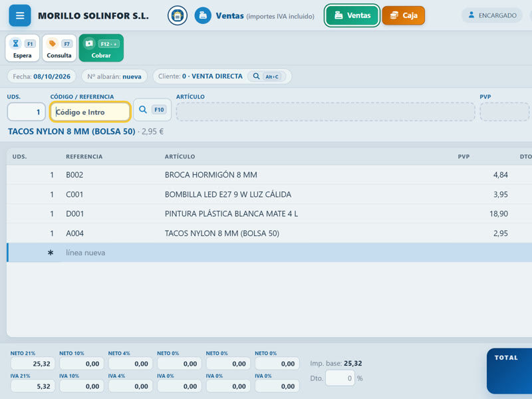Click the IVA 4% value field

[x=130, y=386]
